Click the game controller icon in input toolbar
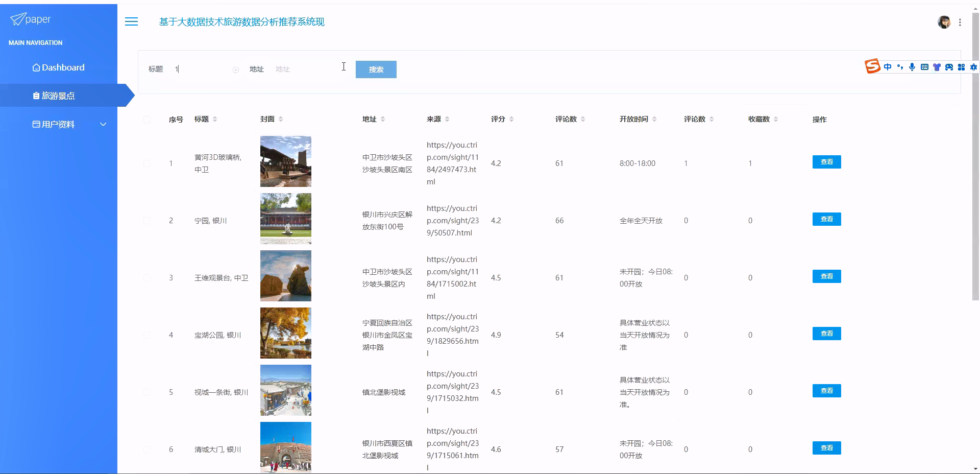Image resolution: width=980 pixels, height=474 pixels. pyautogui.click(x=949, y=66)
